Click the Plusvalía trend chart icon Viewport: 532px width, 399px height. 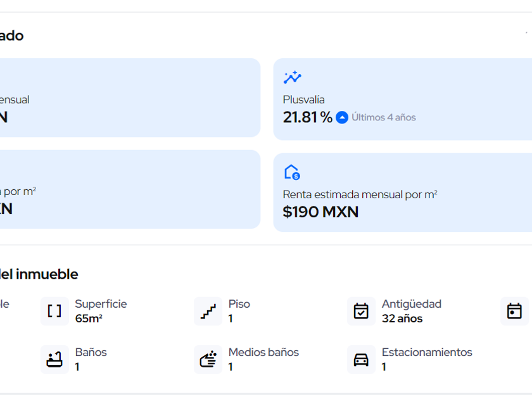coord(292,77)
